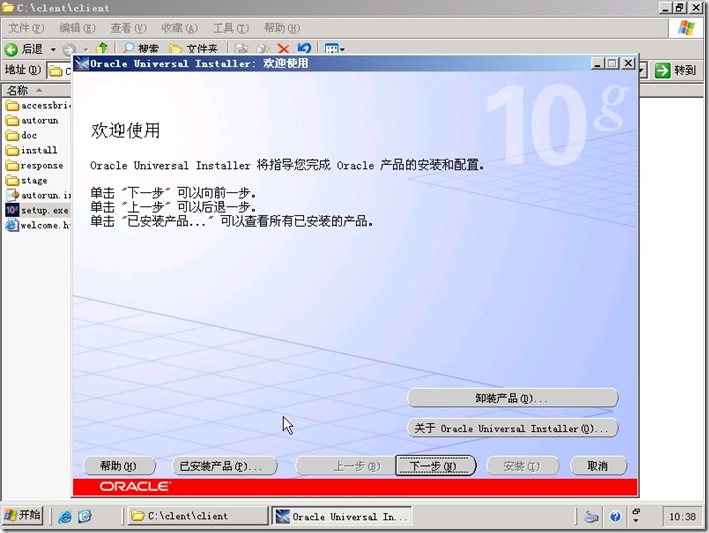Open the Edit (编辑) menu in Explorer
Viewport: 709px width, 533px height.
[77, 28]
